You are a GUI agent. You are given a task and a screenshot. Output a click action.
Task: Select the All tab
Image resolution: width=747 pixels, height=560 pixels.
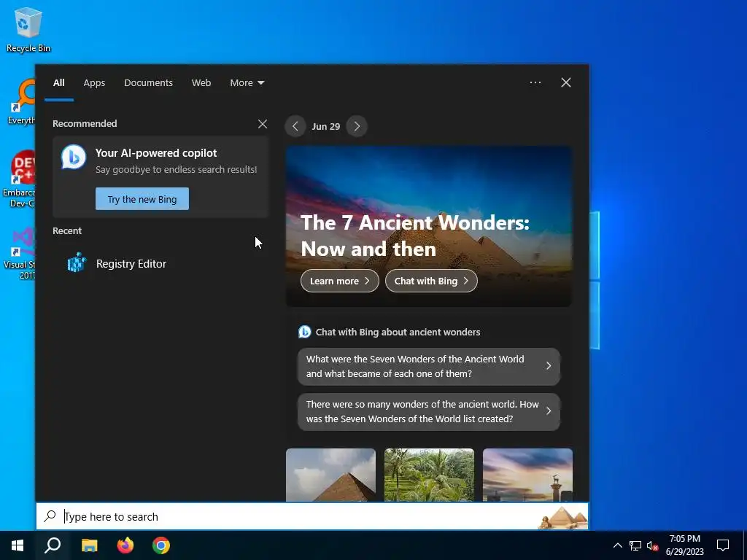[58, 83]
